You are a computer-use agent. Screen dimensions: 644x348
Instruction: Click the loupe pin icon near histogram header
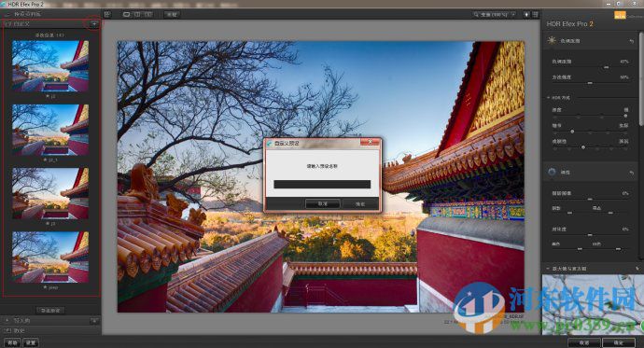pyautogui.click(x=637, y=269)
